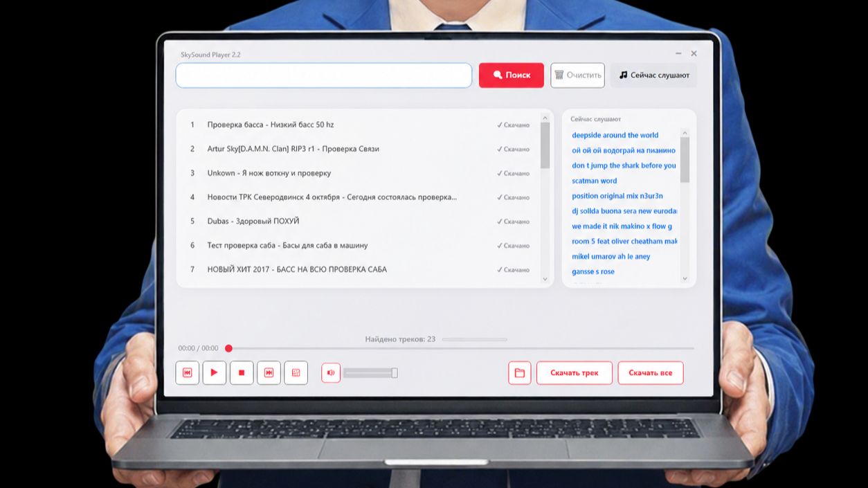The image size is (868, 488).
Task: Click the Сейчас слушают list scrollbar thumb
Action: tap(685, 160)
